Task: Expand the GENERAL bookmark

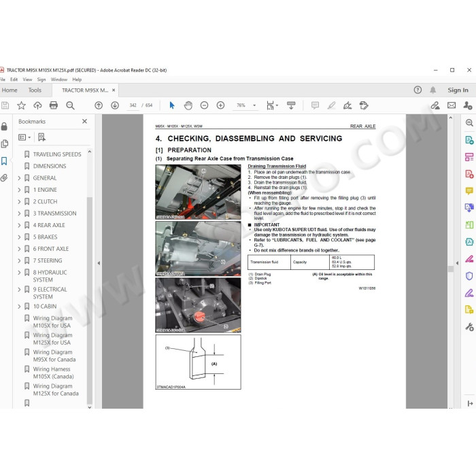Action: point(19,178)
